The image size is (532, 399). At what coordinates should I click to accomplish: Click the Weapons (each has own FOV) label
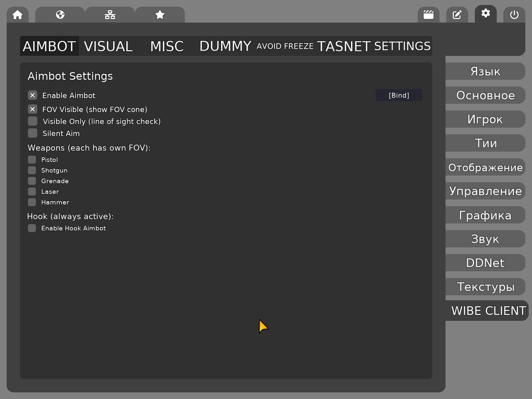89,148
